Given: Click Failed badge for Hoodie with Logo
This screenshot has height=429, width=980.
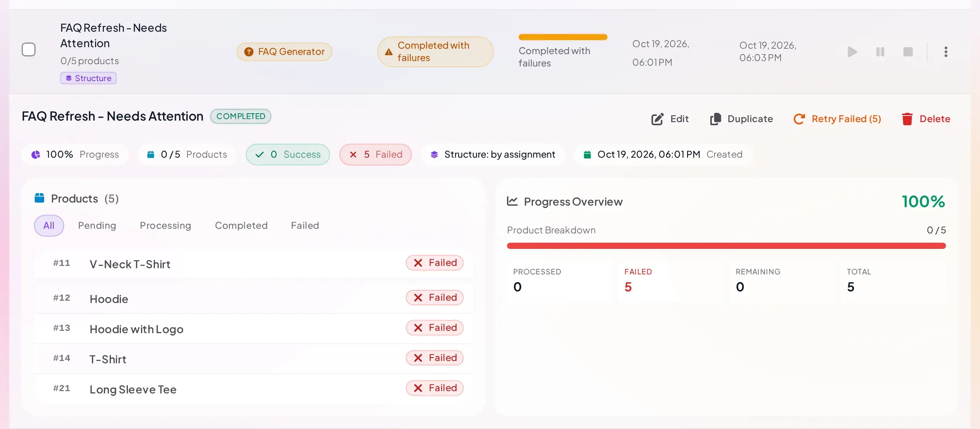Looking at the screenshot, I should click(x=435, y=328).
